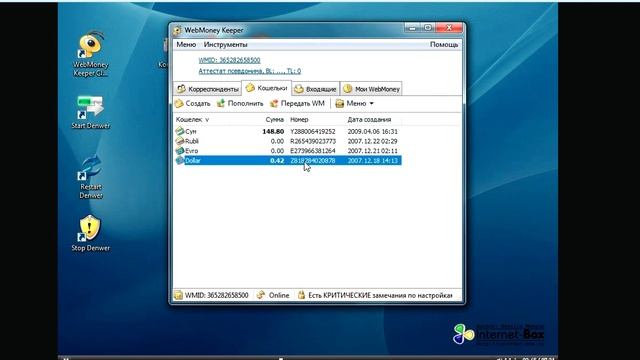Viewport: 640px width, 360px height.
Task: Click the WMID wallet icon in status bar
Action: click(178, 295)
